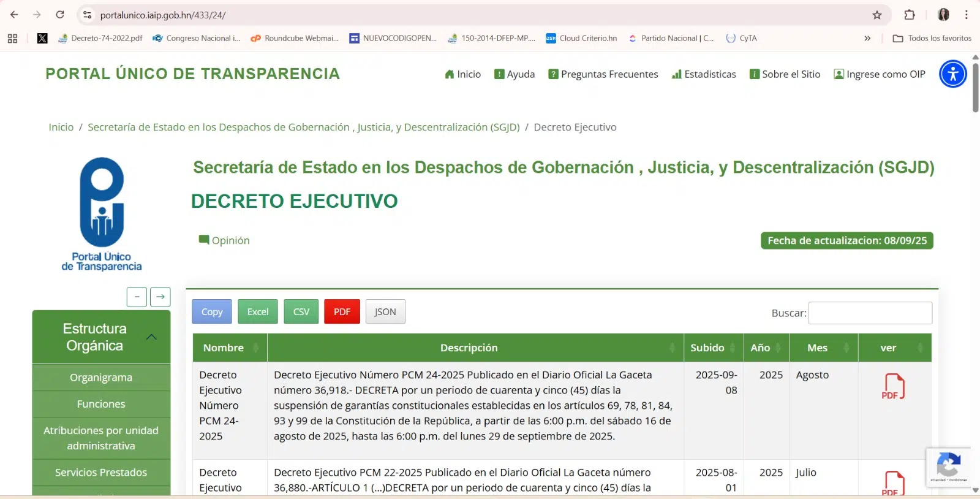
Task: Open the browser apps grid icon
Action: tap(12, 38)
